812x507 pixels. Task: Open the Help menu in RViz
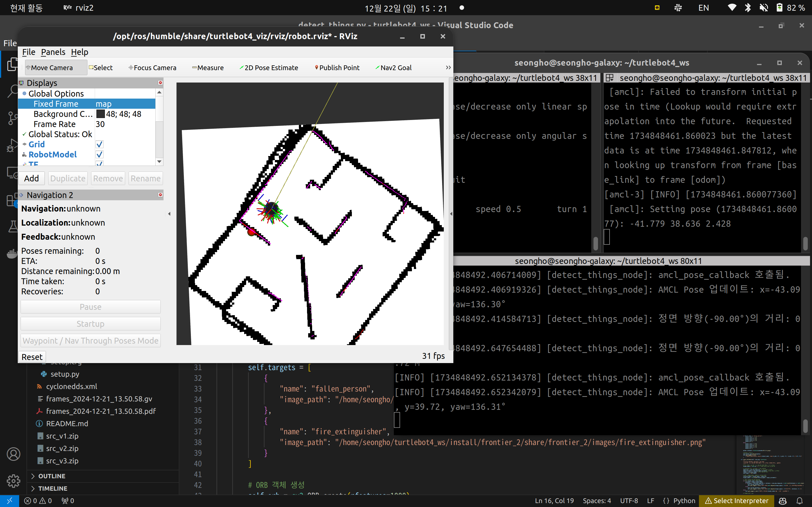tap(79, 52)
